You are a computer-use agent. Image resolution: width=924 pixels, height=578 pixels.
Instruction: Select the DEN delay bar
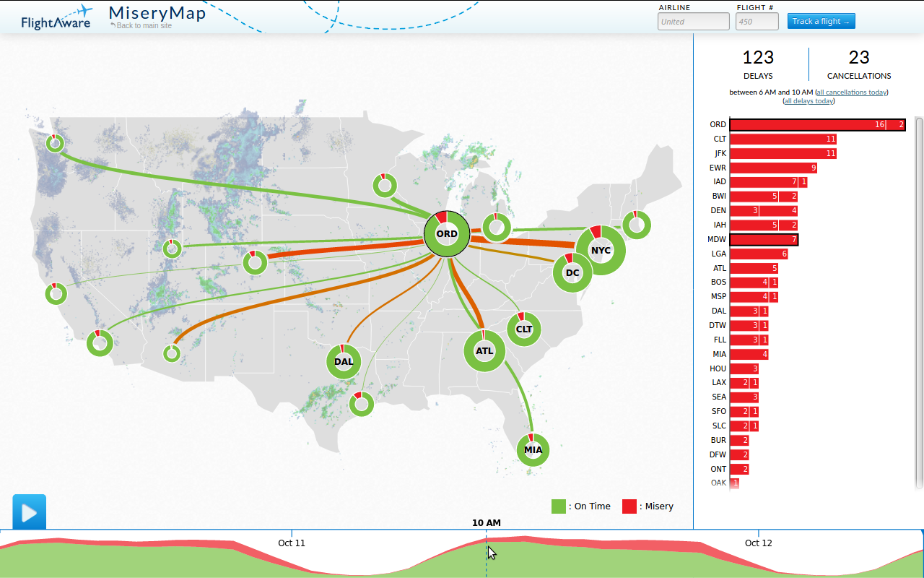pyautogui.click(x=764, y=211)
